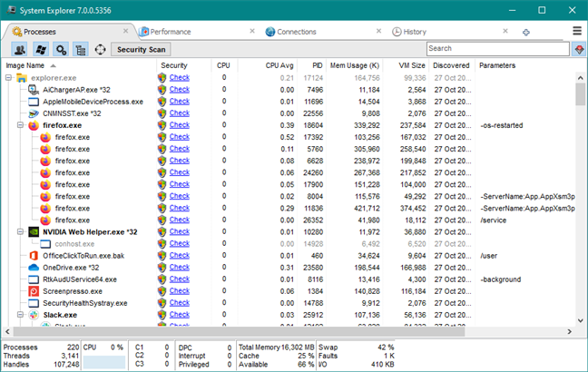The image size is (588, 372).
Task: Click the SecurityHealthSystray.exe icon
Action: (x=34, y=303)
